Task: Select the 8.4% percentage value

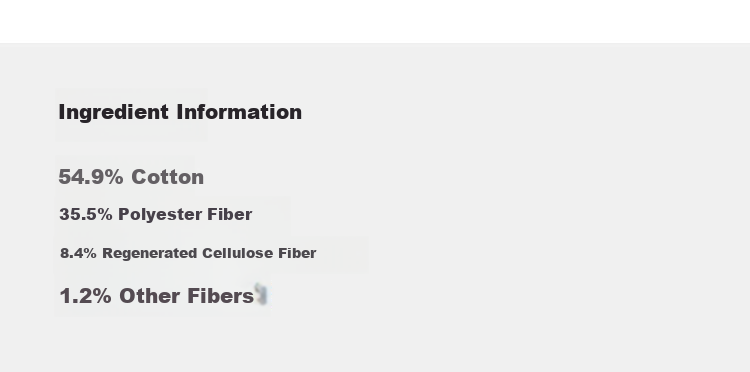Action: coord(78,253)
